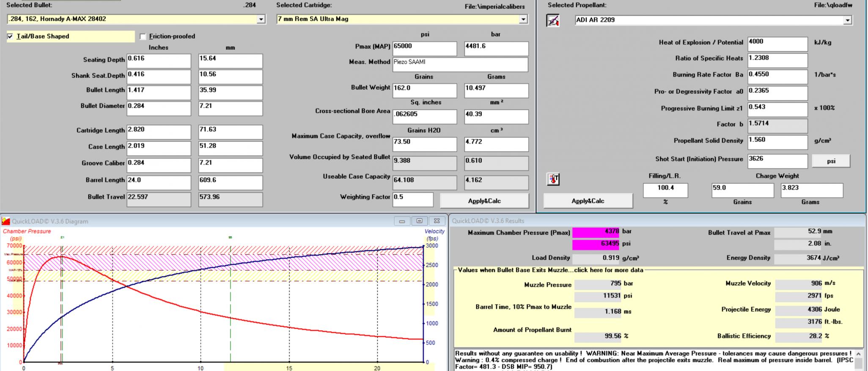
Task: Click the psi unit button for Shot Start Pressure
Action: coord(831,161)
